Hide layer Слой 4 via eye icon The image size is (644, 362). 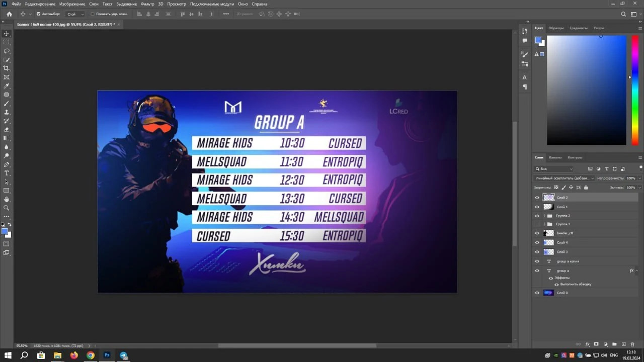coord(537,242)
